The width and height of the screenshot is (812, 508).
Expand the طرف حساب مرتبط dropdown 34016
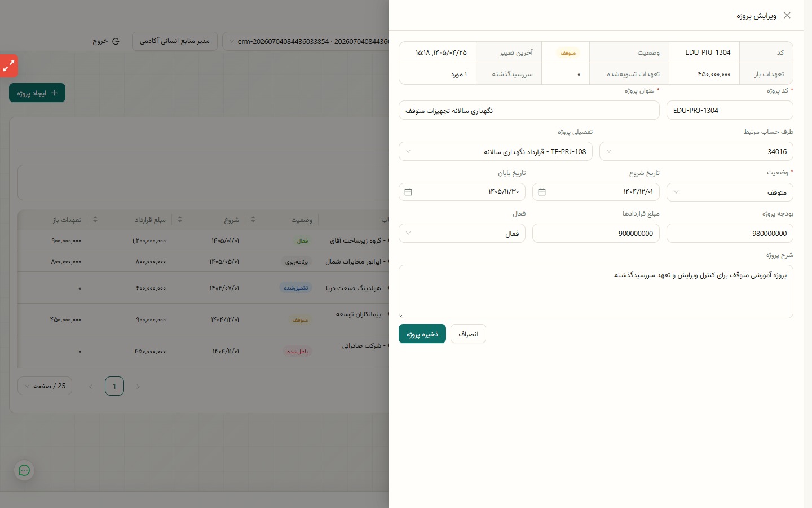[696, 151]
